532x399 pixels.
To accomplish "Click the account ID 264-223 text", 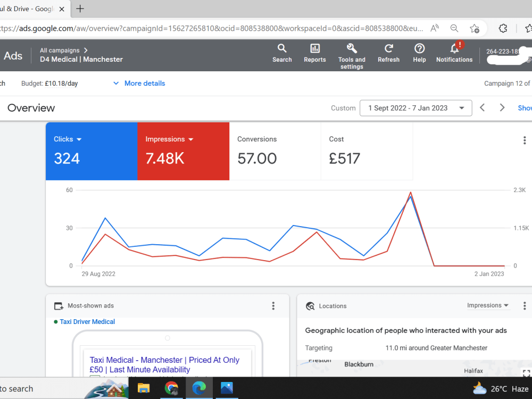I will click(x=503, y=52).
